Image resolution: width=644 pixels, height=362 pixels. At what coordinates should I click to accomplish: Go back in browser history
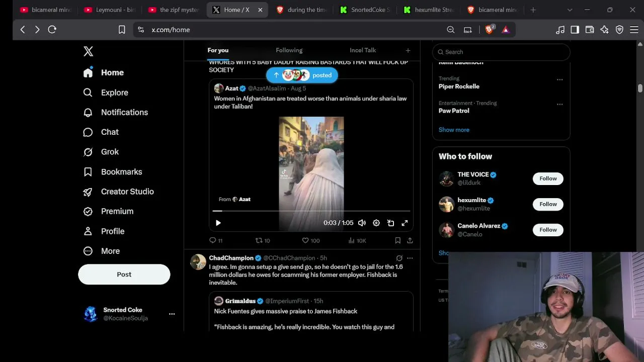click(23, 30)
